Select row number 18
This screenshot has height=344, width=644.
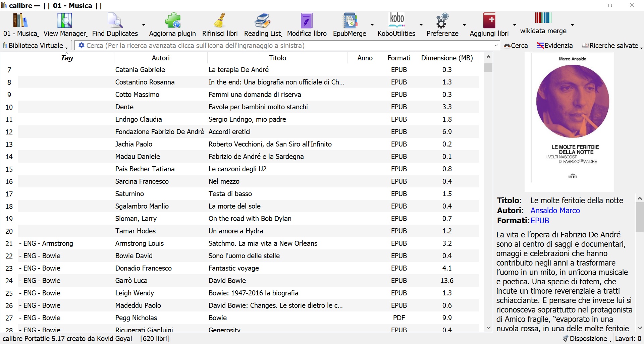pyautogui.click(x=9, y=207)
